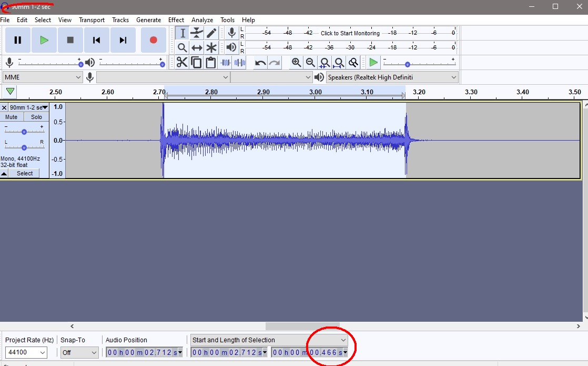Click the track pan slider
The height and width of the screenshot is (366, 588).
[24, 147]
